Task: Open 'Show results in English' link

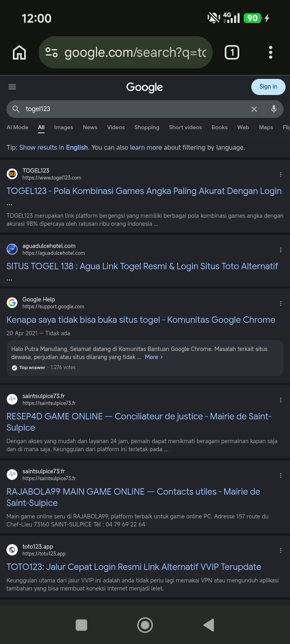Action: 54,147
